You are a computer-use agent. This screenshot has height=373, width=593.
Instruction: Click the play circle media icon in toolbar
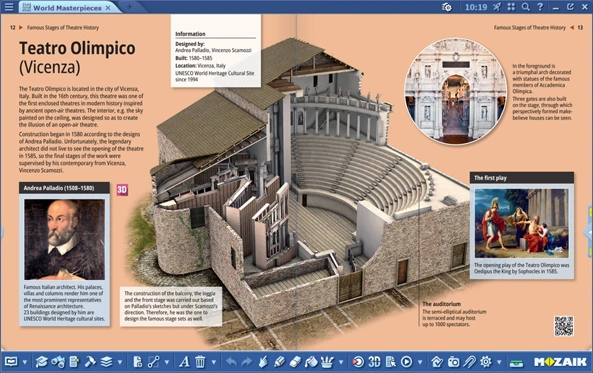[x=407, y=362]
